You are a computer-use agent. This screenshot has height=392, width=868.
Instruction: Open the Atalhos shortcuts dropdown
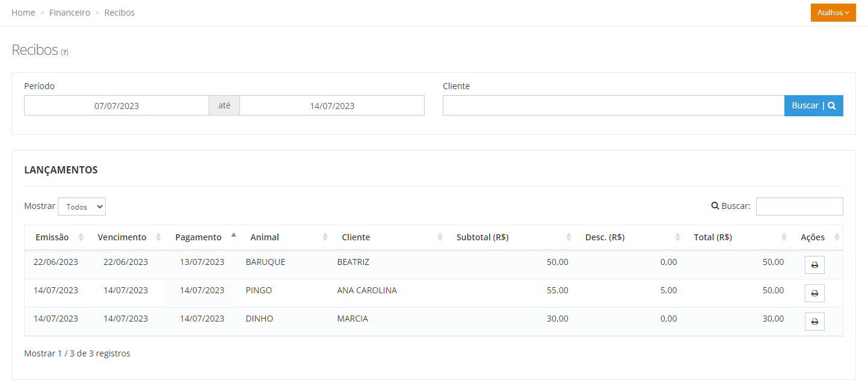pos(833,13)
